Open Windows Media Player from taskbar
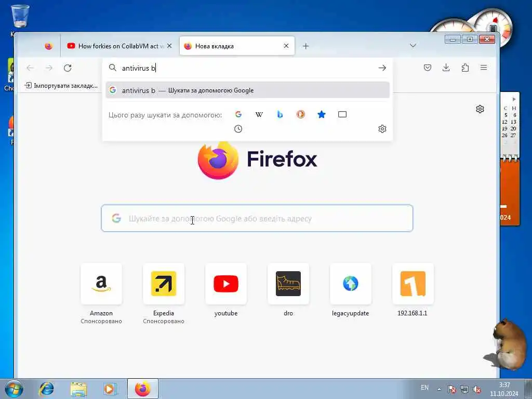This screenshot has height=399, width=532. pyautogui.click(x=110, y=389)
